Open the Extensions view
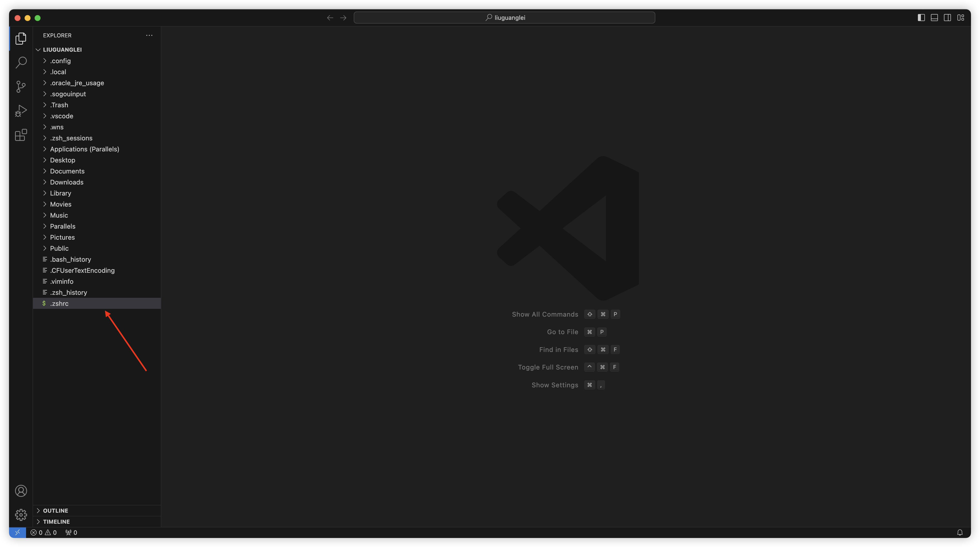980x547 pixels. coord(21,135)
